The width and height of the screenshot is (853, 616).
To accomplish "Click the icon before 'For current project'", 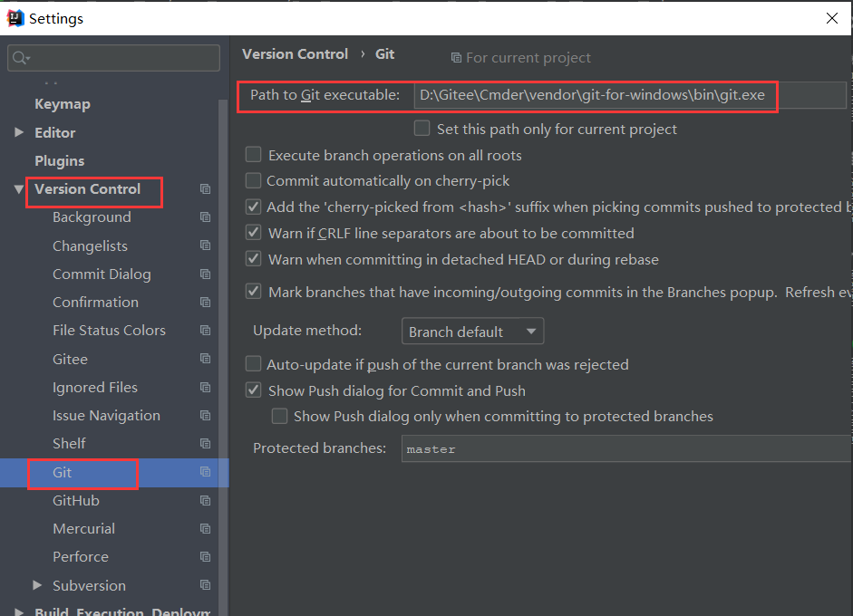I will pyautogui.click(x=457, y=58).
